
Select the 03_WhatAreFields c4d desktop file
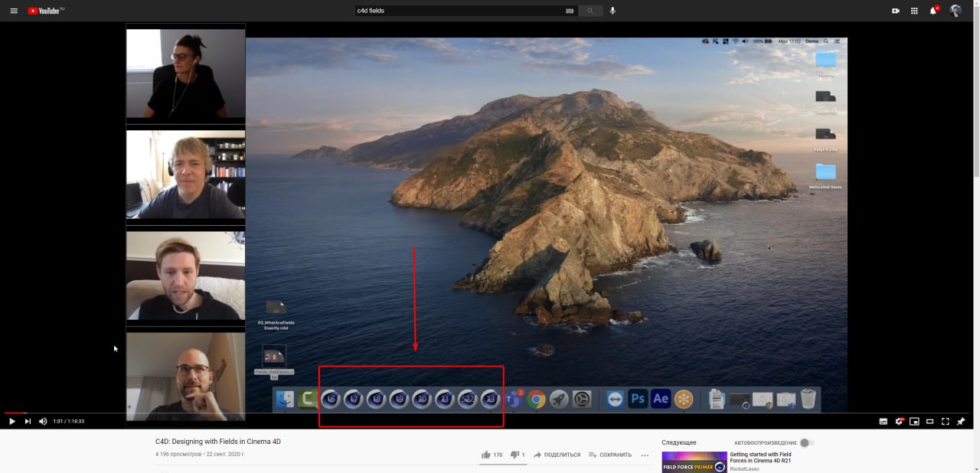click(276, 315)
